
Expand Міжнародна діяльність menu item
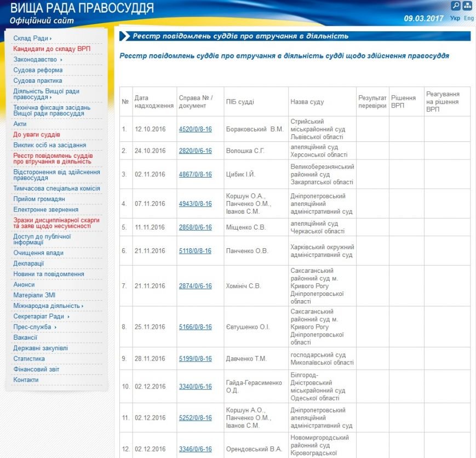click(48, 306)
